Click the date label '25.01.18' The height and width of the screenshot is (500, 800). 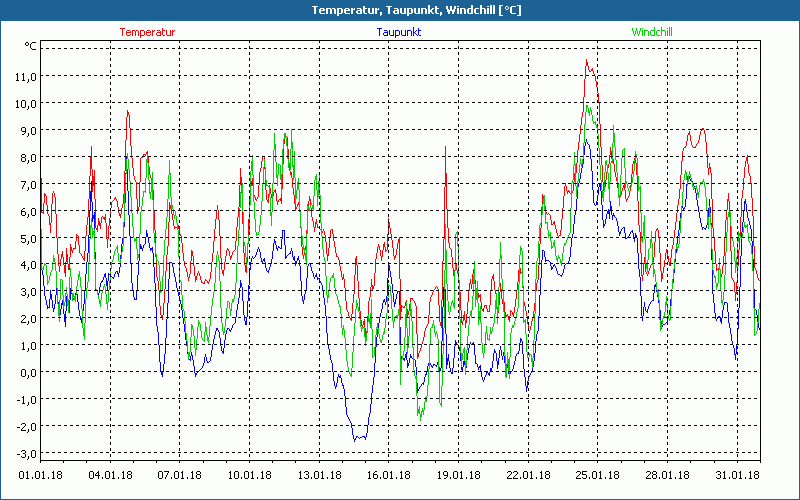point(597,475)
